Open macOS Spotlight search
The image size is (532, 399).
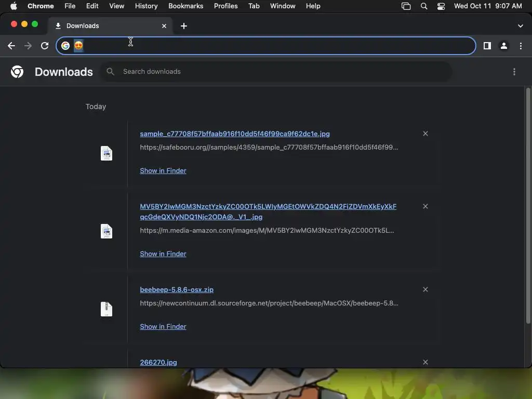pos(424,6)
